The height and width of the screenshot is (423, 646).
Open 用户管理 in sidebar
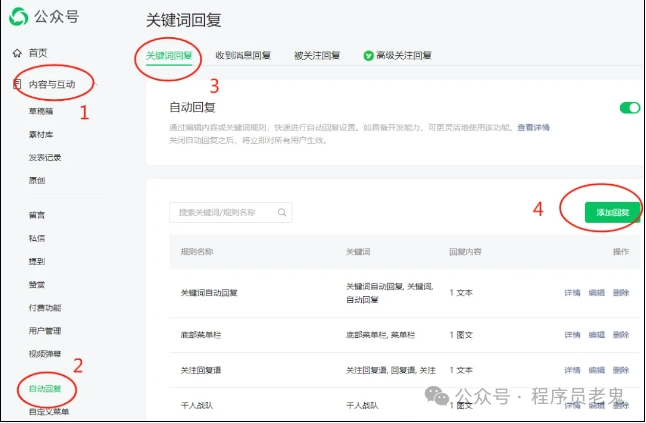pos(45,331)
